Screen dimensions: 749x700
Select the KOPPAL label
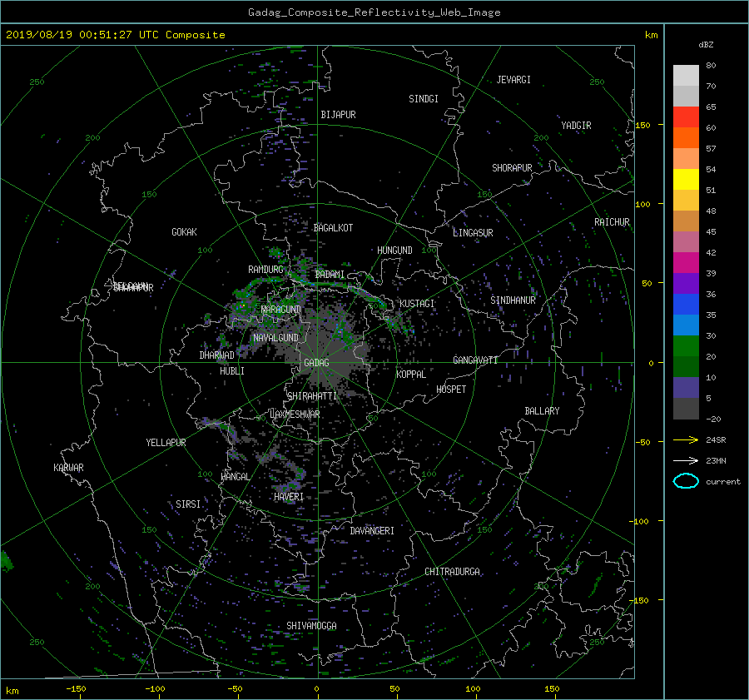[411, 374]
